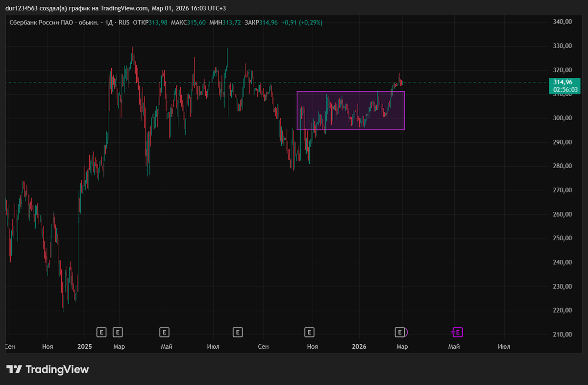Click the 02:56:03 bar countdown timer
Image resolution: width=588 pixels, height=385 pixels.
tap(566, 90)
